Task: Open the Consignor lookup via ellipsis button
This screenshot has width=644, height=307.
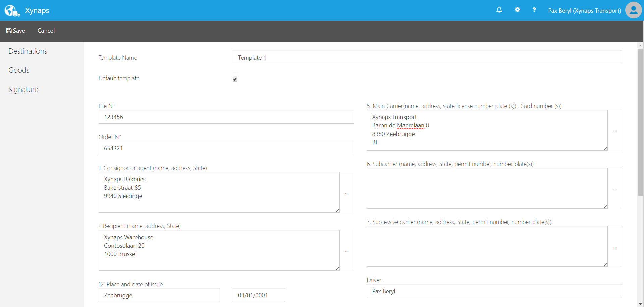Action: [347, 193]
